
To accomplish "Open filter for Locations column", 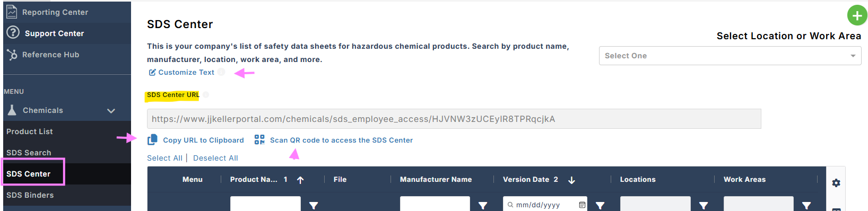I will click(704, 205).
